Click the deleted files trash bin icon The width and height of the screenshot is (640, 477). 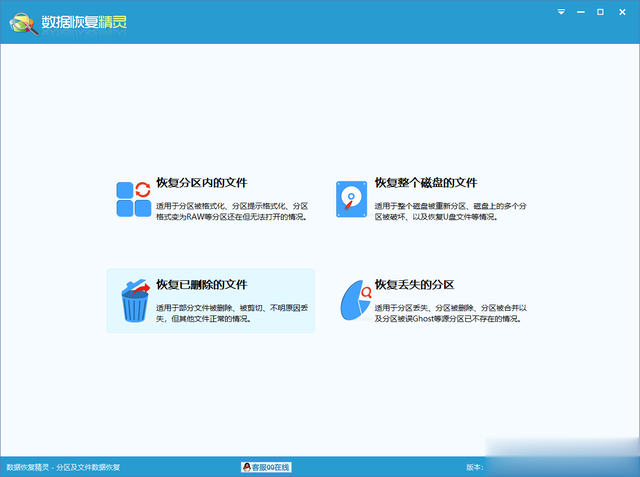136,301
